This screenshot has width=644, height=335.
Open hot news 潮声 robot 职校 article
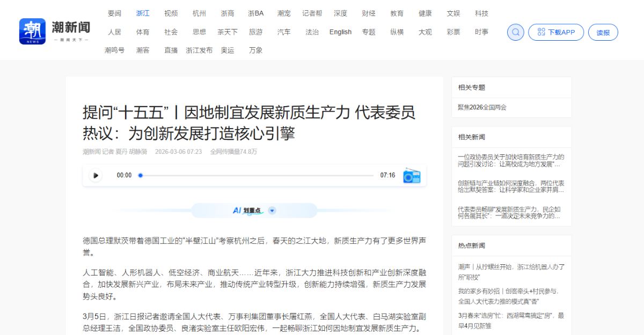point(511,271)
